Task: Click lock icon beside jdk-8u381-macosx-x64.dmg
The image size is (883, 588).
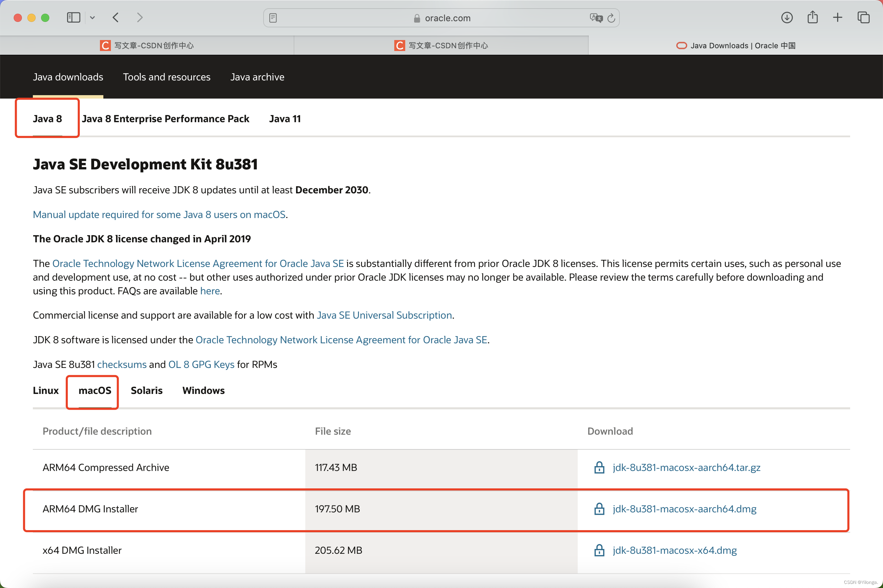Action: click(599, 550)
